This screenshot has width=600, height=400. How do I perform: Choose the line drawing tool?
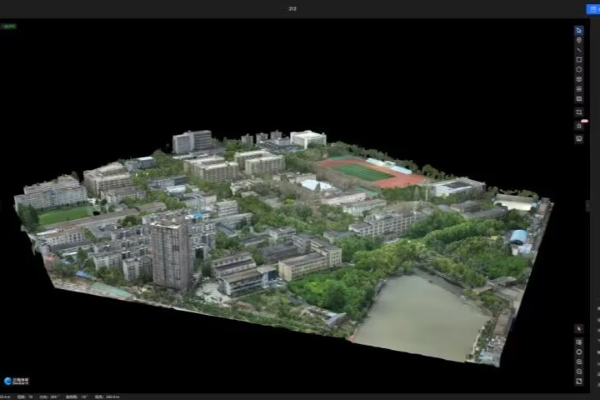pyautogui.click(x=579, y=50)
